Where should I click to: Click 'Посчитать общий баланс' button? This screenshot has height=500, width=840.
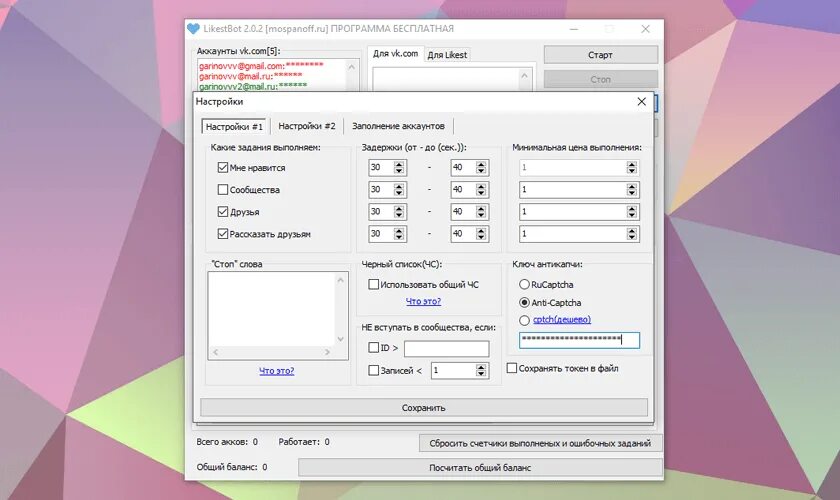click(x=480, y=468)
